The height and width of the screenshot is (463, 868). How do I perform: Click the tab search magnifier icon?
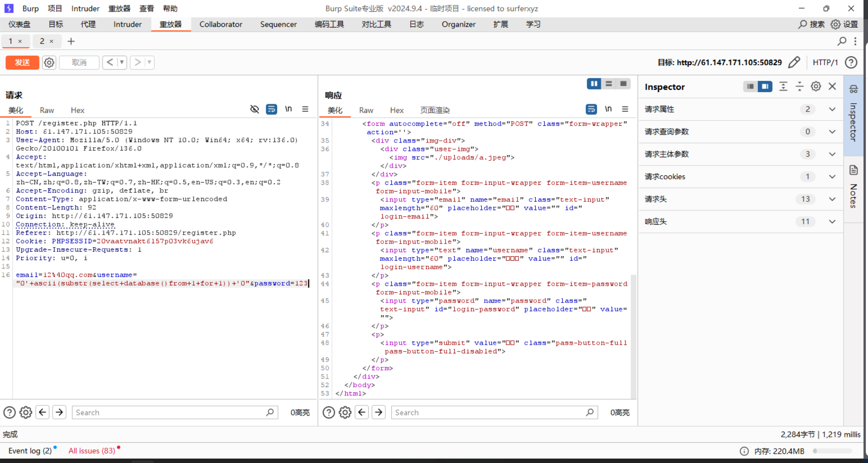tap(842, 41)
